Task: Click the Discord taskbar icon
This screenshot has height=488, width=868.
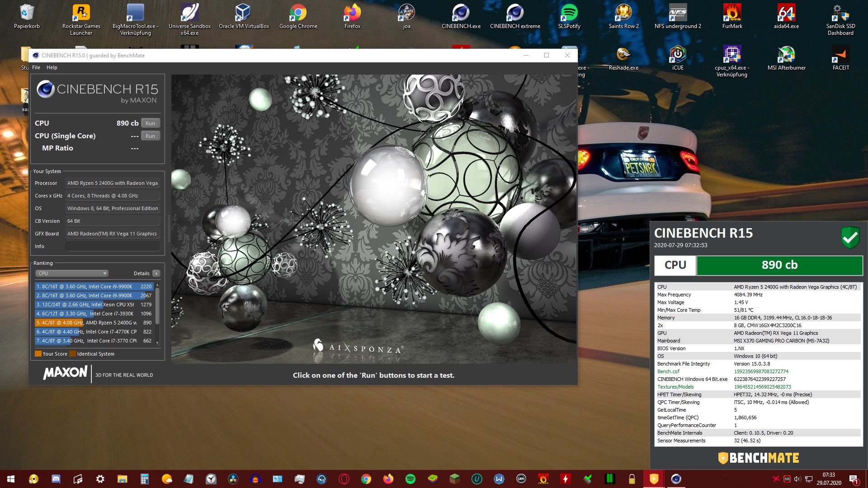Action: pyautogui.click(x=56, y=479)
